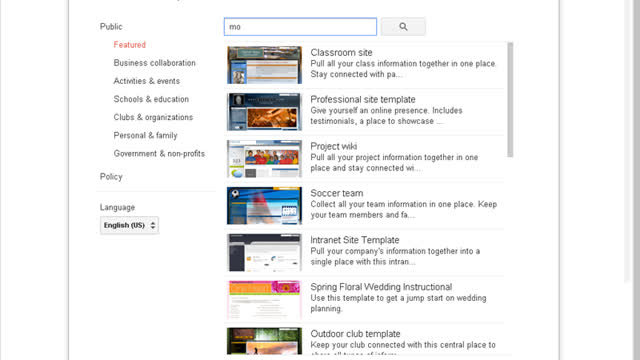Click the Professional site template thumbnail
Image resolution: width=640 pixels, height=360 pixels.
coord(264,112)
